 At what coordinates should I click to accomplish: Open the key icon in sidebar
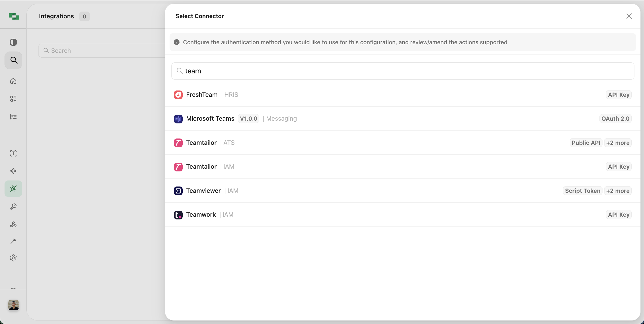[x=13, y=207]
